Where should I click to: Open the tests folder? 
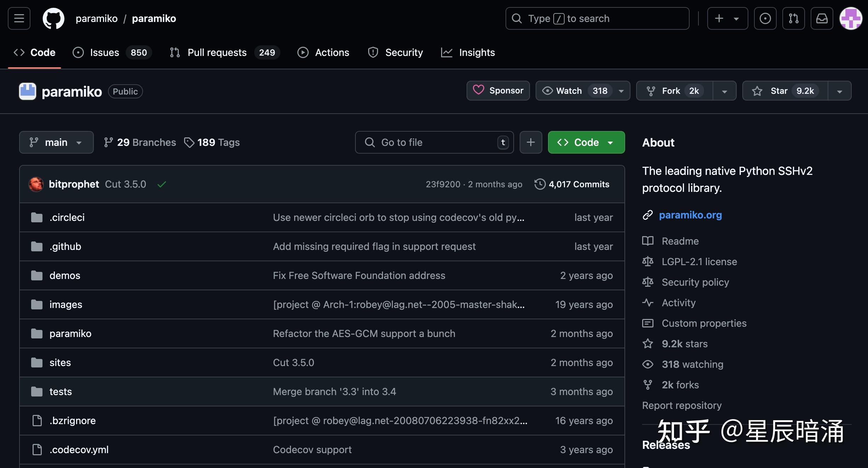[x=61, y=392]
